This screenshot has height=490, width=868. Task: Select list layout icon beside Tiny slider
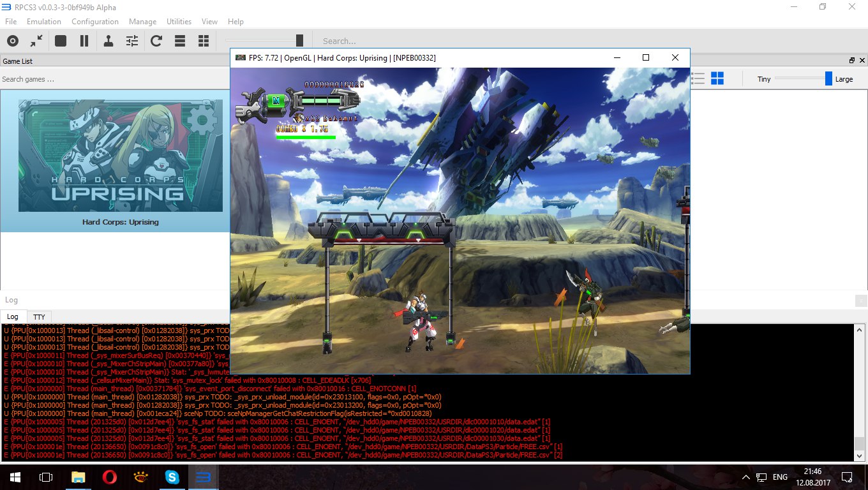(698, 78)
